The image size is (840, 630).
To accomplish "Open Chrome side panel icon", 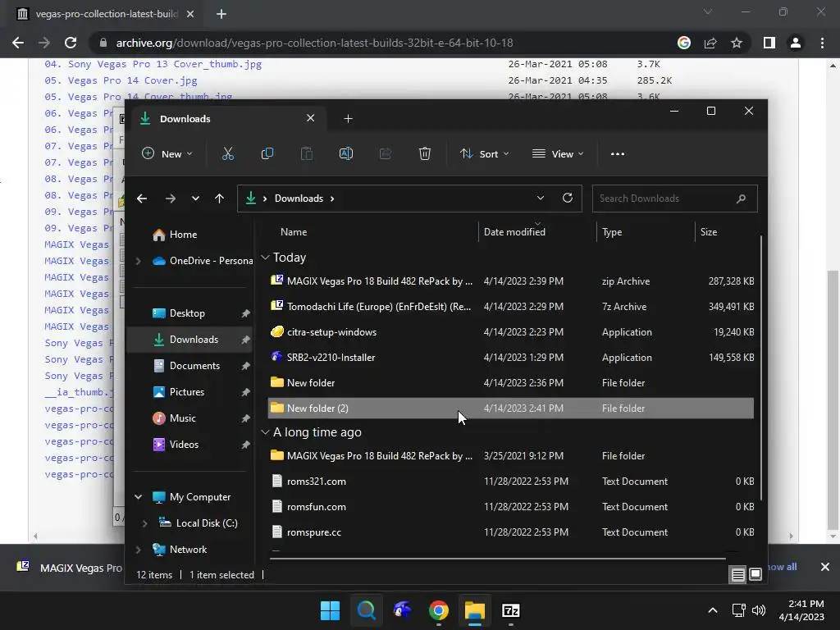I will point(769,43).
